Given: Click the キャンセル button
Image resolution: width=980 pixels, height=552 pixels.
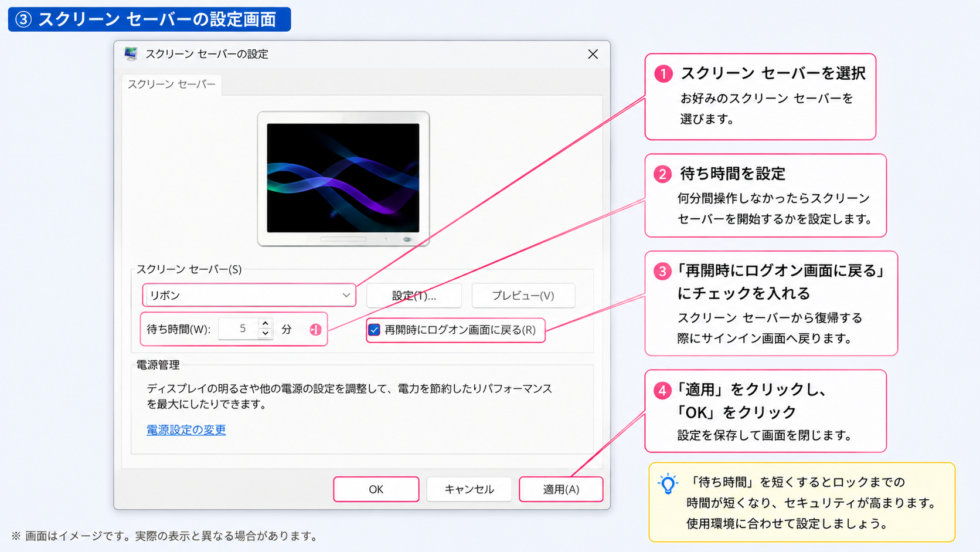Looking at the screenshot, I should pos(469,489).
